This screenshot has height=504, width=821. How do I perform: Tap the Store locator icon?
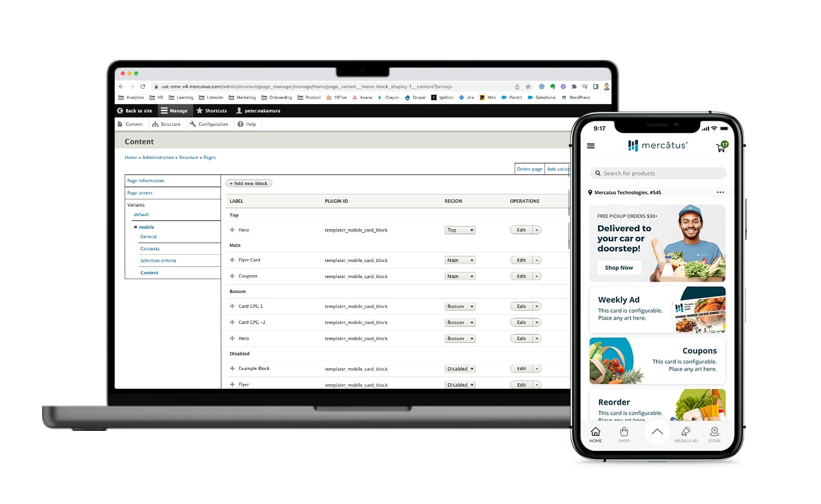714,434
